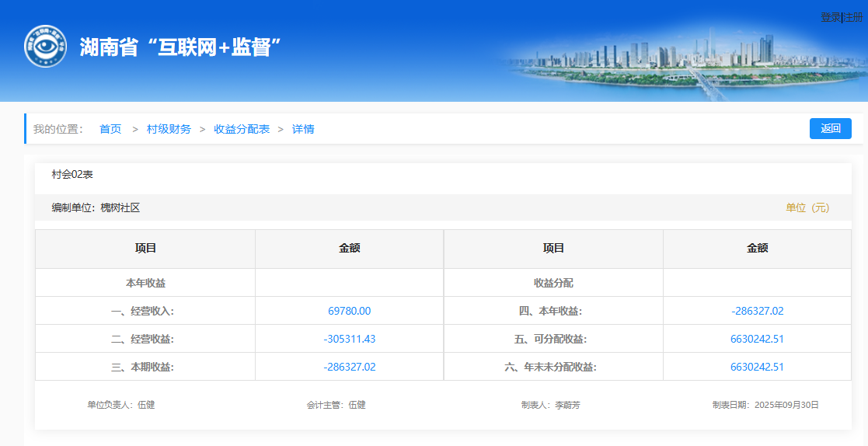This screenshot has width=868, height=446.
Task: Click 四、本年收益 amount value
Action: [x=757, y=311]
